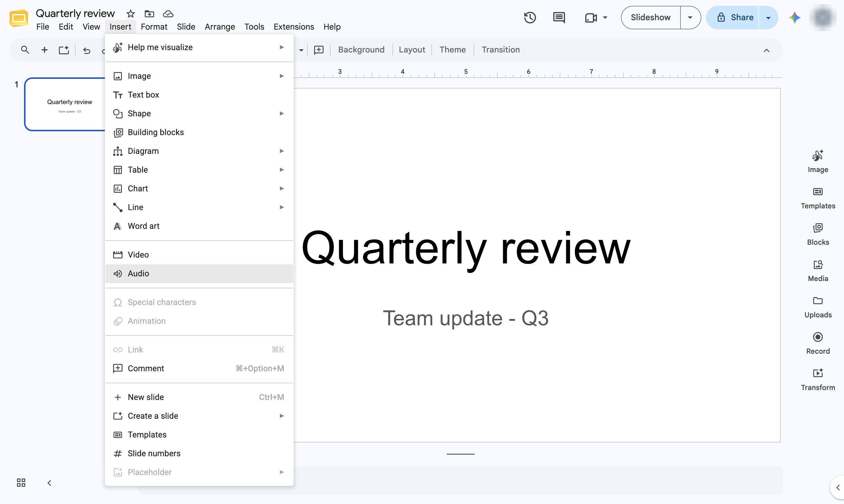844x504 pixels.
Task: Open Transform in the side panel
Action: (818, 380)
